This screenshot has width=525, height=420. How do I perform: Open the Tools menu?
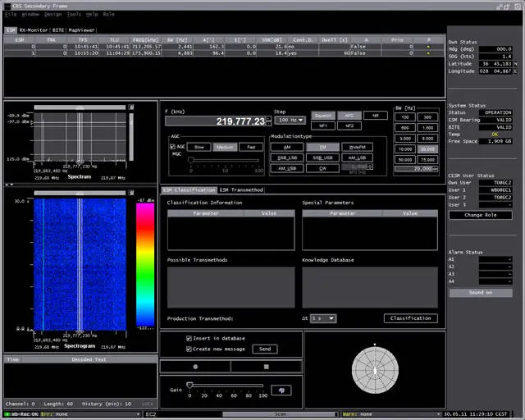[75, 14]
